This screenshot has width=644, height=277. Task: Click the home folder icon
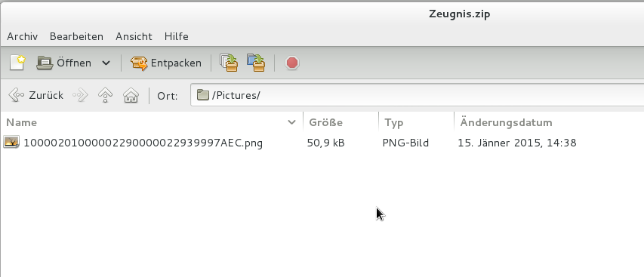pyautogui.click(x=131, y=95)
